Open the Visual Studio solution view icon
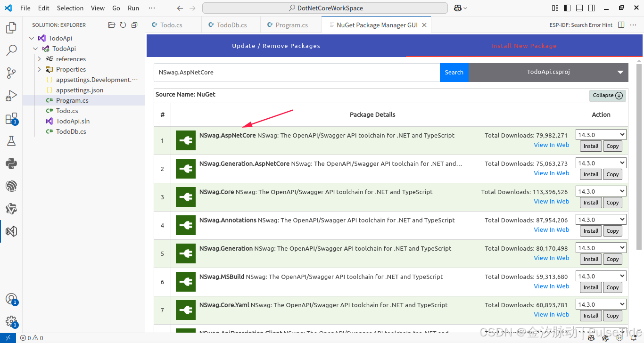 point(11,231)
